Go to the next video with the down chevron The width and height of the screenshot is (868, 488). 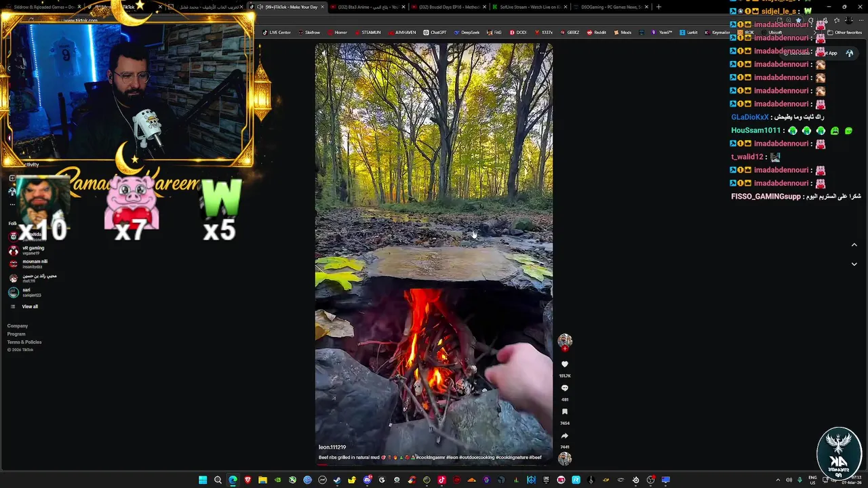pyautogui.click(x=854, y=264)
